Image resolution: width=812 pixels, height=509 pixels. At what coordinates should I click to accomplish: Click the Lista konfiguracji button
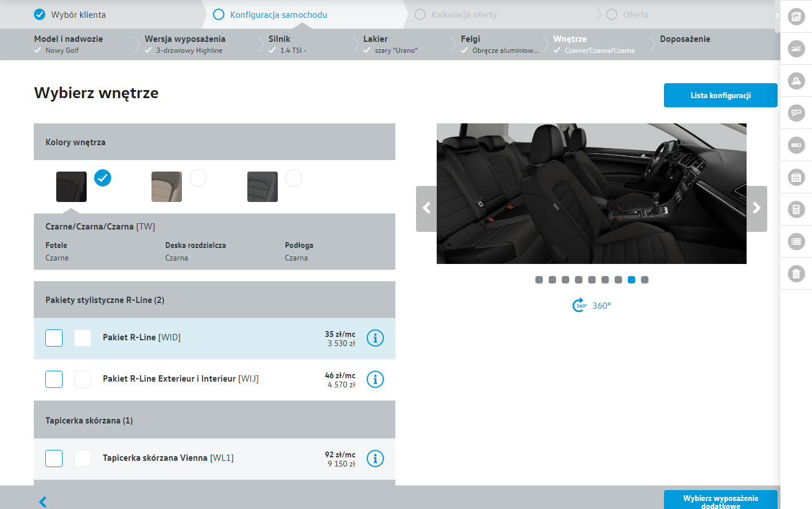(721, 95)
